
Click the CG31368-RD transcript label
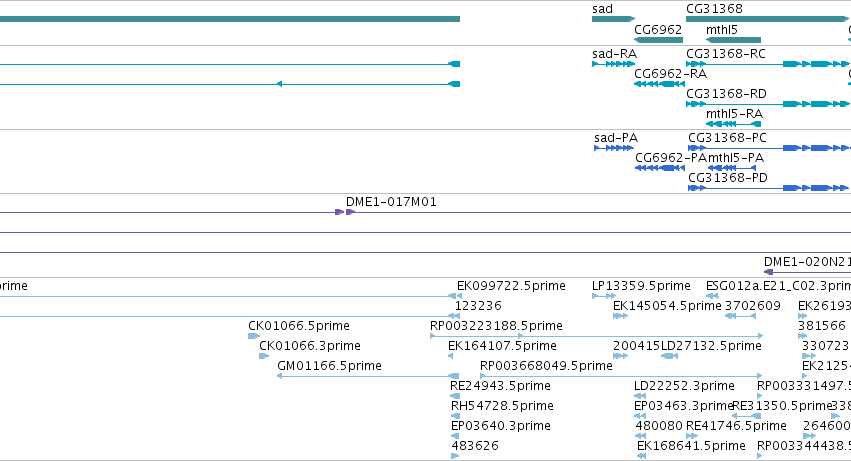(x=726, y=94)
